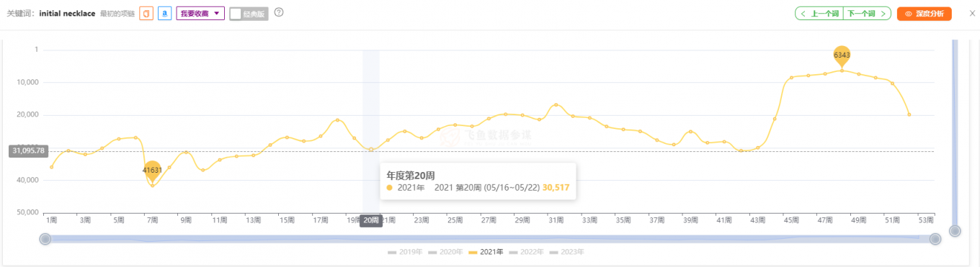This screenshot has height=267, width=980.
Task: Click right handle of horizontal zoom slider
Action: tap(935, 239)
